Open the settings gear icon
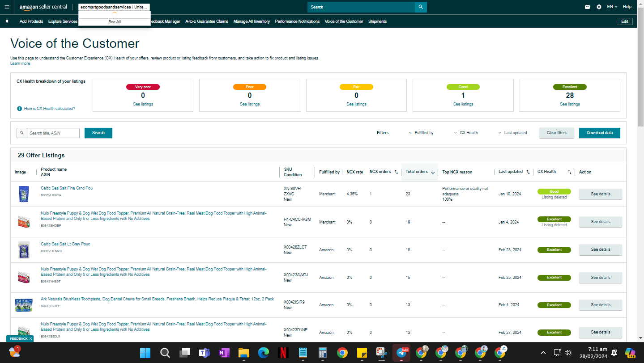Screen dimensions: 644x363 click(599, 7)
